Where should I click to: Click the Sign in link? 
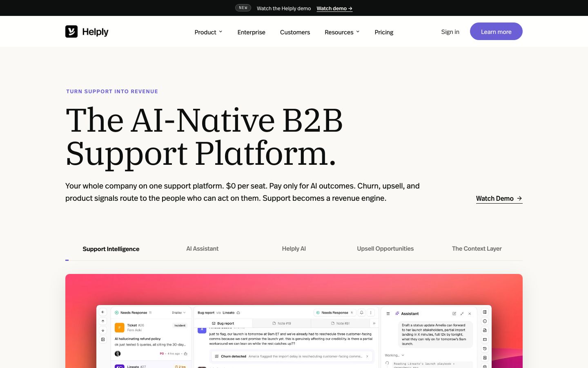pos(450,31)
